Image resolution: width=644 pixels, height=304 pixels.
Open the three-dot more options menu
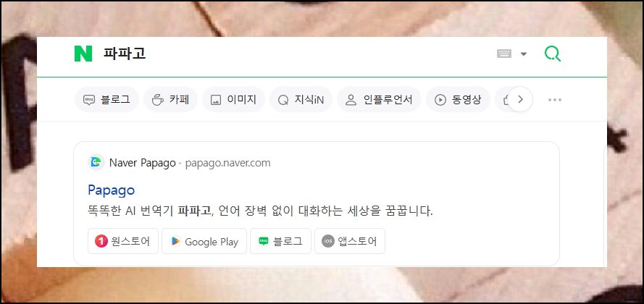click(555, 100)
